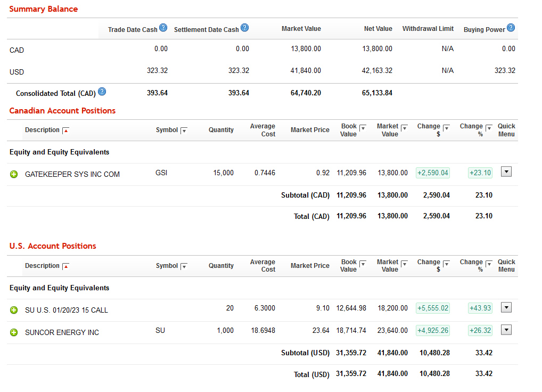The image size is (542, 392).
Task: Open help icon beside Consolidated Total (CAD)
Action: (x=102, y=92)
